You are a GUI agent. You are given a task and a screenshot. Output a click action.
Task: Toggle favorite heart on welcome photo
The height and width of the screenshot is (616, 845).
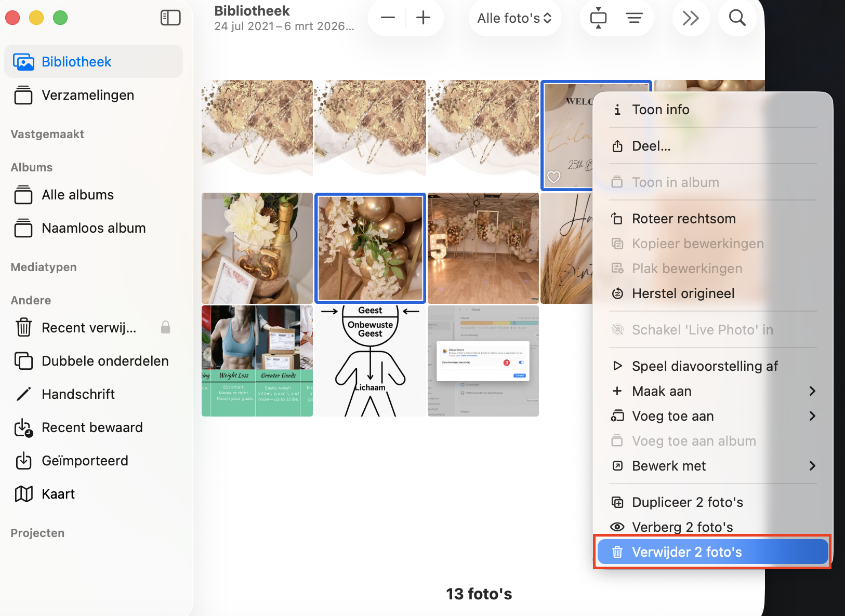click(554, 177)
